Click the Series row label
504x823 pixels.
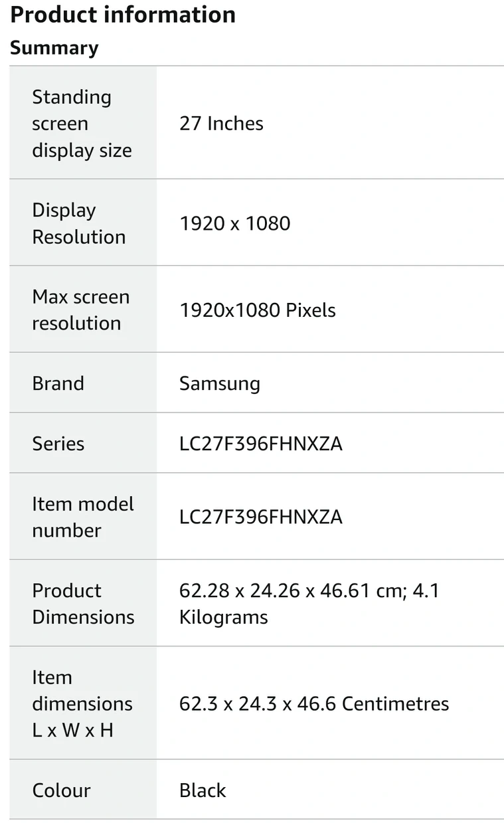click(x=58, y=444)
